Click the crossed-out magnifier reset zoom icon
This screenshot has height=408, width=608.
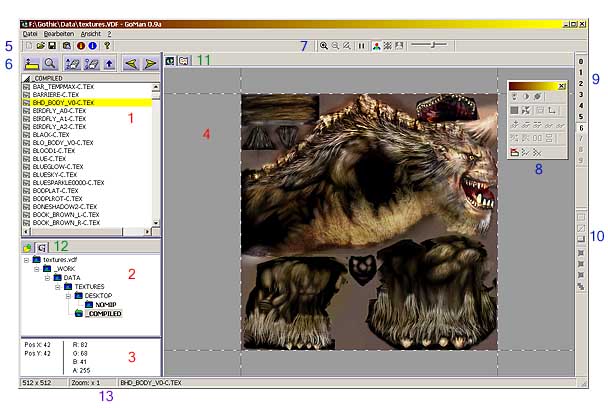click(x=347, y=46)
